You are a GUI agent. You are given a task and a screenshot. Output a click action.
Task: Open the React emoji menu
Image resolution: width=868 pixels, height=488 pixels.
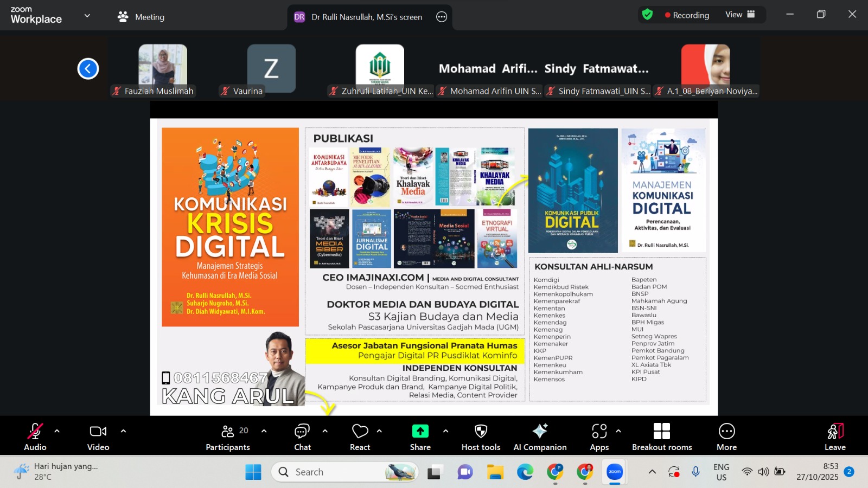pos(360,436)
